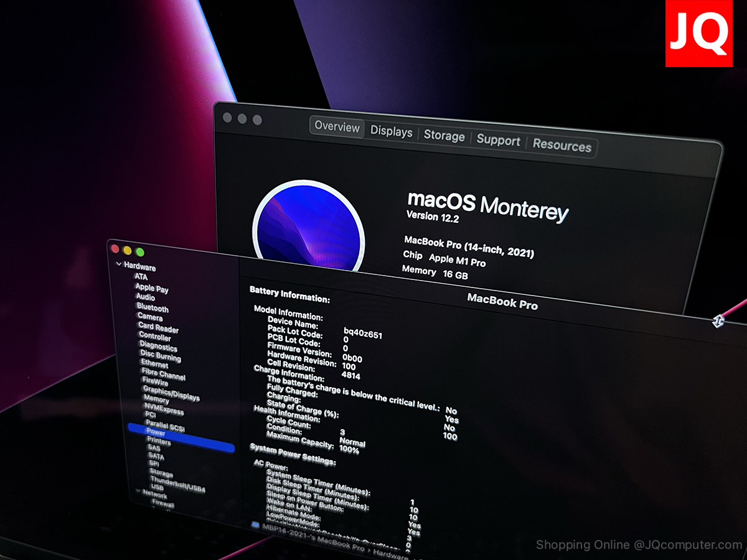
Task: Click the memory value "16 GB"
Action: pos(455,274)
